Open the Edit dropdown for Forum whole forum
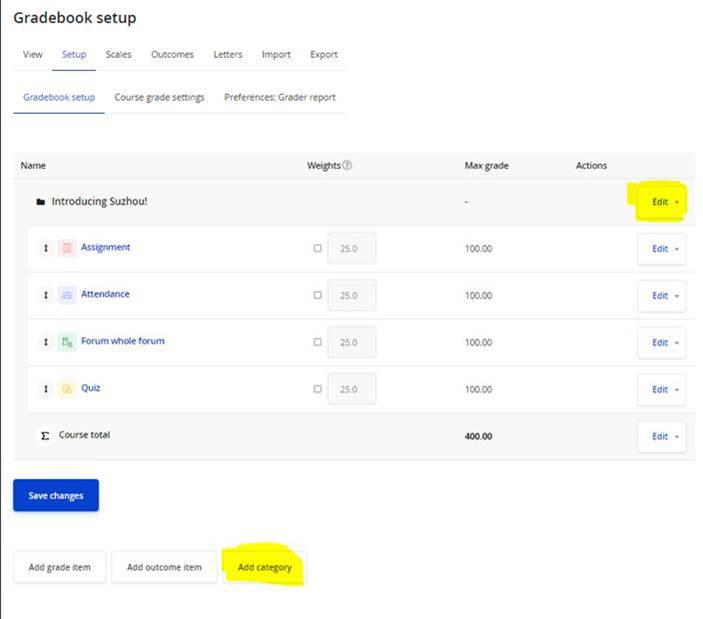 (662, 342)
